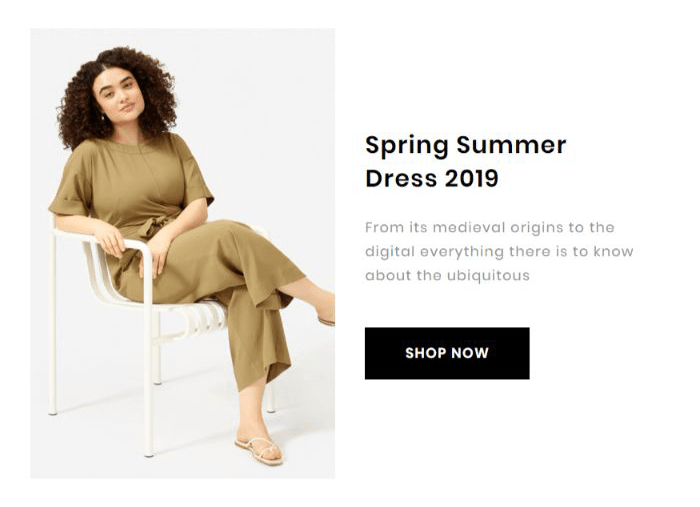The height and width of the screenshot is (507, 700).
Task: Click the tan jumpsuit's tied belt
Action: tap(152, 225)
